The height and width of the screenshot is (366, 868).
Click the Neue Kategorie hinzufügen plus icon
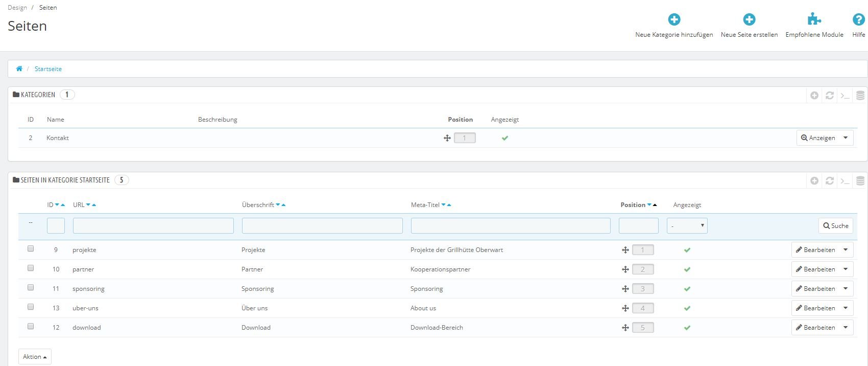tap(674, 19)
